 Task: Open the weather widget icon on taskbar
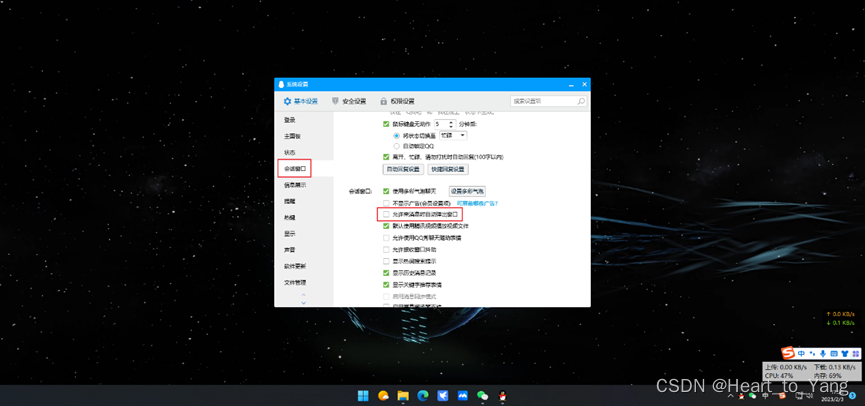(383, 396)
